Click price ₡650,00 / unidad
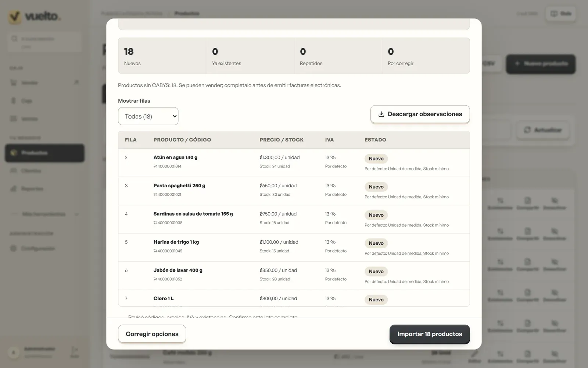The image size is (588, 368). pos(278,186)
